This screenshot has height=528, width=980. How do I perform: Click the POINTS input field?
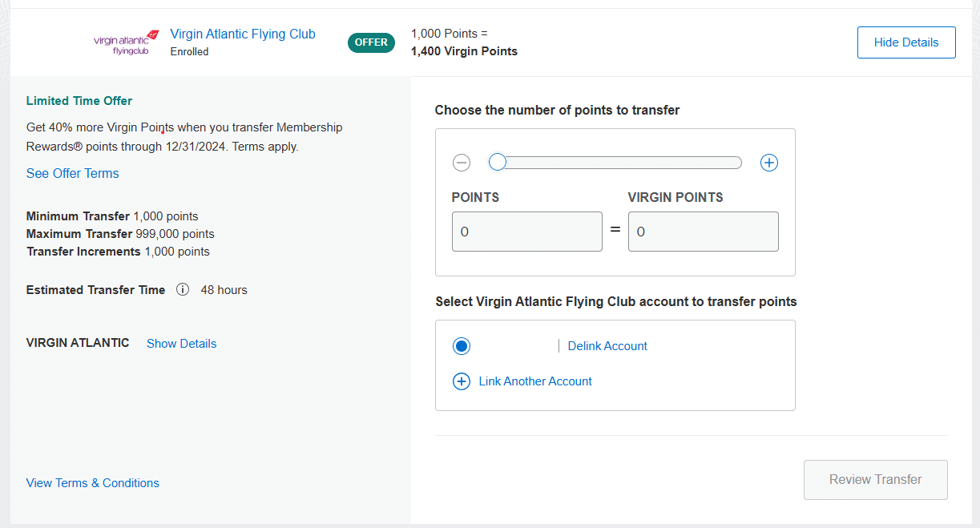click(526, 232)
